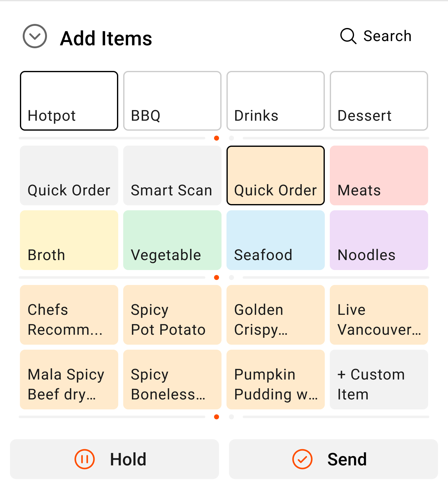The width and height of the screenshot is (448, 494).
Task: Open the purple Noodles category
Action: click(379, 240)
